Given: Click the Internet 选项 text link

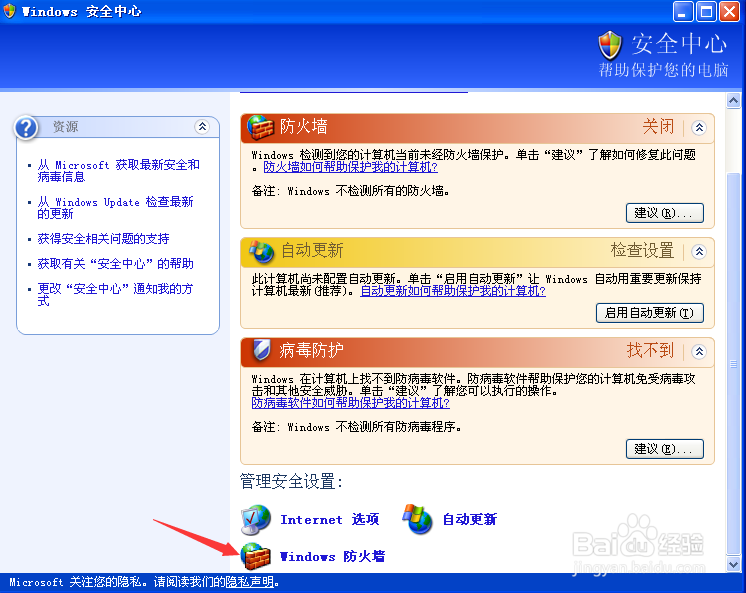Looking at the screenshot, I should coord(330,519).
